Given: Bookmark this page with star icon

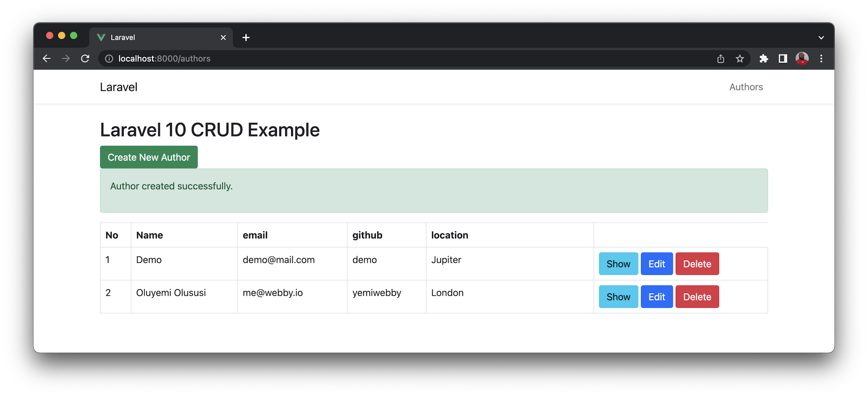Looking at the screenshot, I should (740, 59).
